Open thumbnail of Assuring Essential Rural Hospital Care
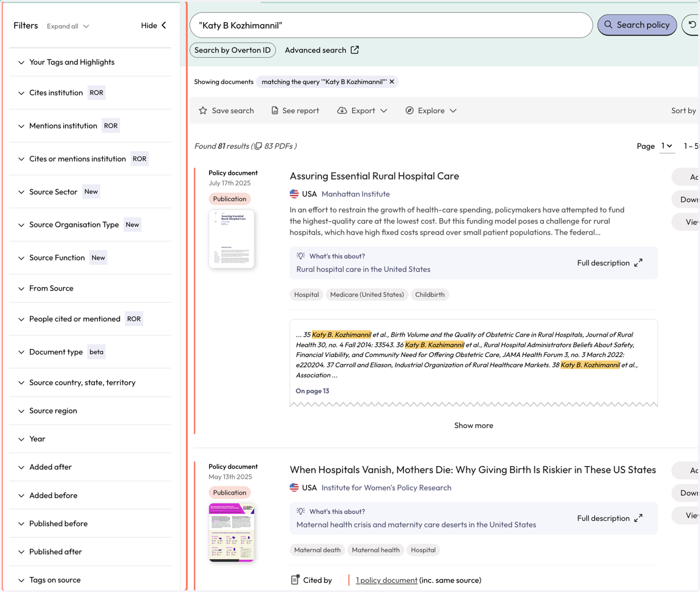The width and height of the screenshot is (700, 592). (x=232, y=239)
